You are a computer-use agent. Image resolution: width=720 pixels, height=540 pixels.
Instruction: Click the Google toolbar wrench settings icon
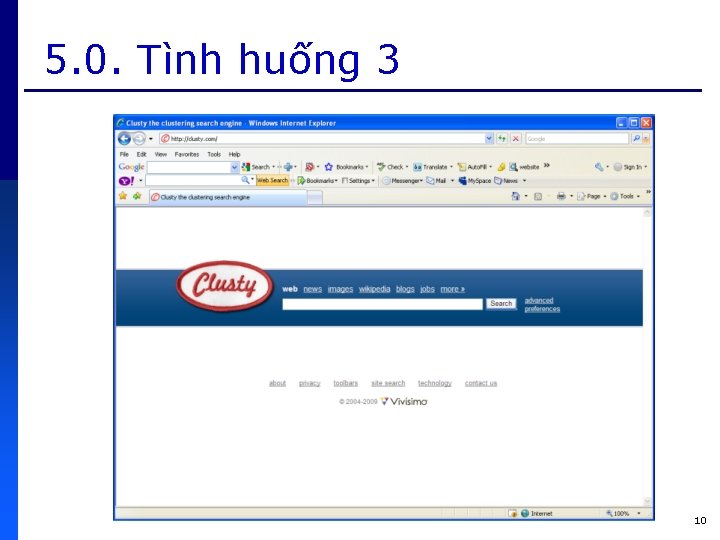[599, 167]
